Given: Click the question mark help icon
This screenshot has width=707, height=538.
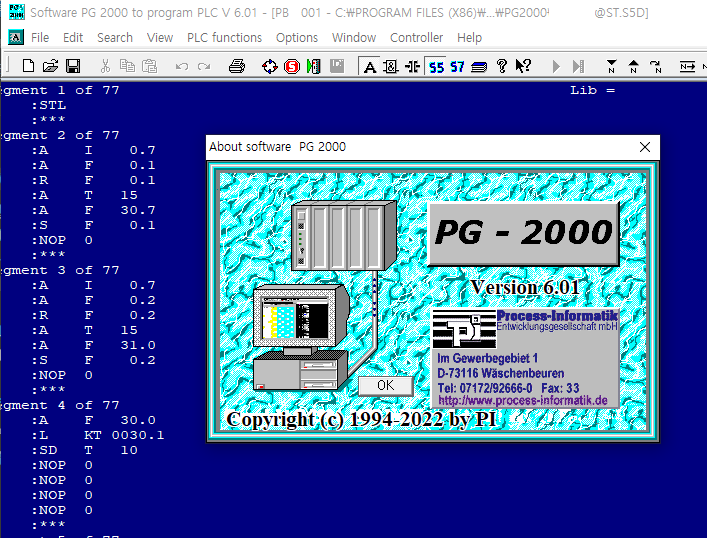Looking at the screenshot, I should tap(501, 67).
